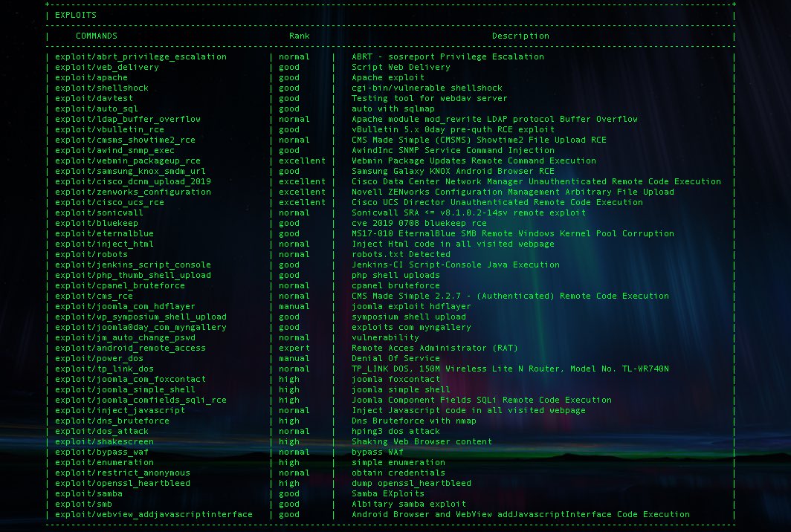Click 'dump openssl_heartbleed' description
This screenshot has width=791, height=532.
tap(412, 483)
